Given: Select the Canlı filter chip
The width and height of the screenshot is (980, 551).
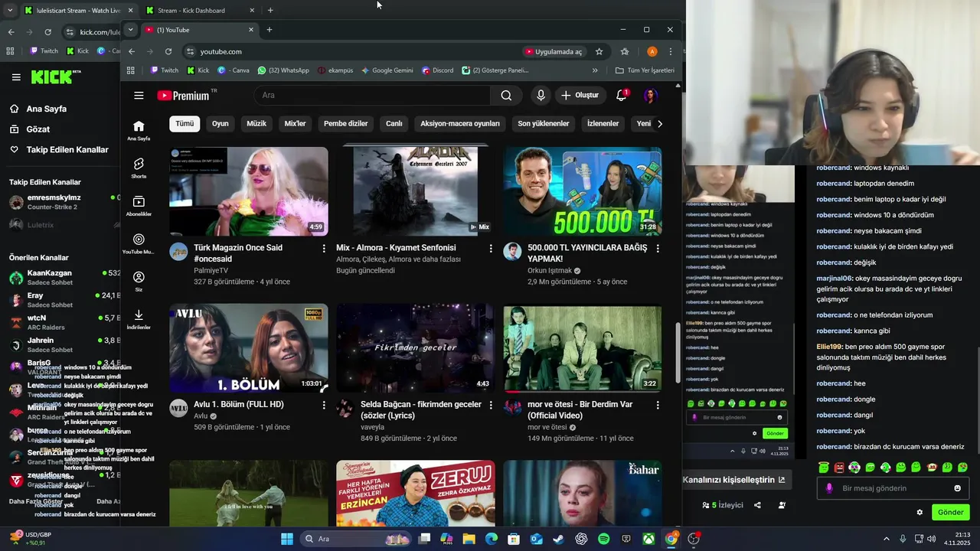Looking at the screenshot, I should point(394,123).
